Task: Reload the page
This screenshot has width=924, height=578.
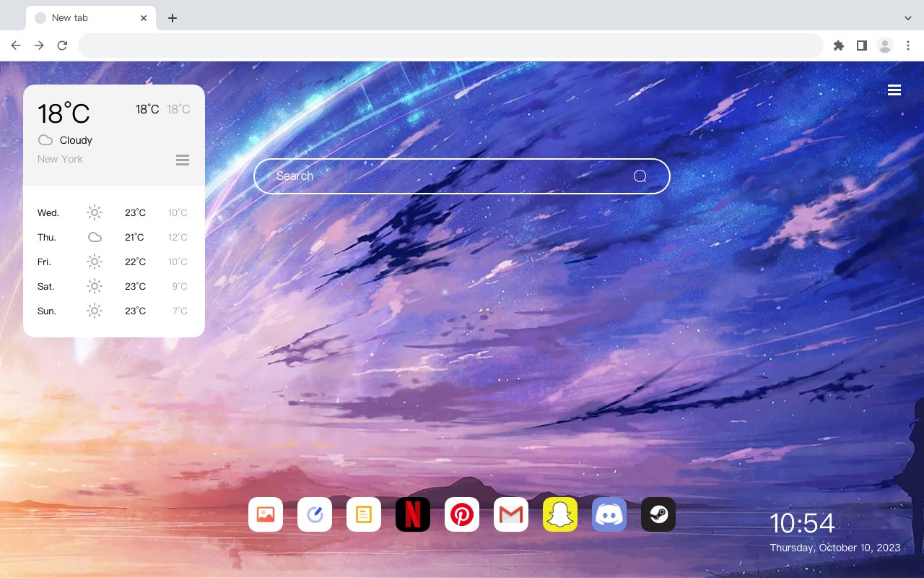Action: (x=62, y=46)
